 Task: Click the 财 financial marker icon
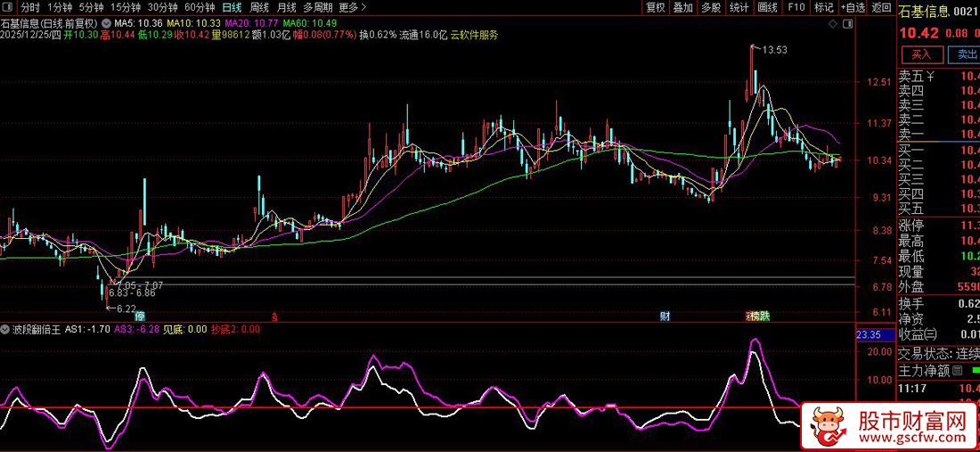coord(665,316)
